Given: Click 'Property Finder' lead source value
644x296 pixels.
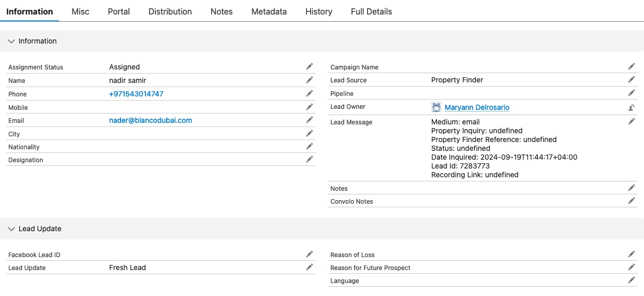Looking at the screenshot, I should [x=457, y=80].
